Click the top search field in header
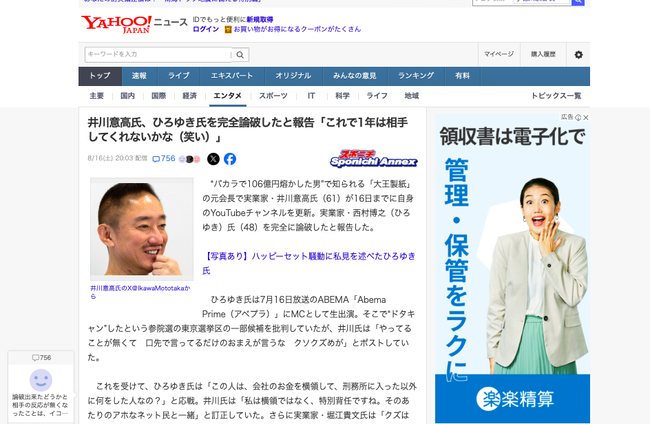This screenshot has width=650, height=424. point(521,2)
